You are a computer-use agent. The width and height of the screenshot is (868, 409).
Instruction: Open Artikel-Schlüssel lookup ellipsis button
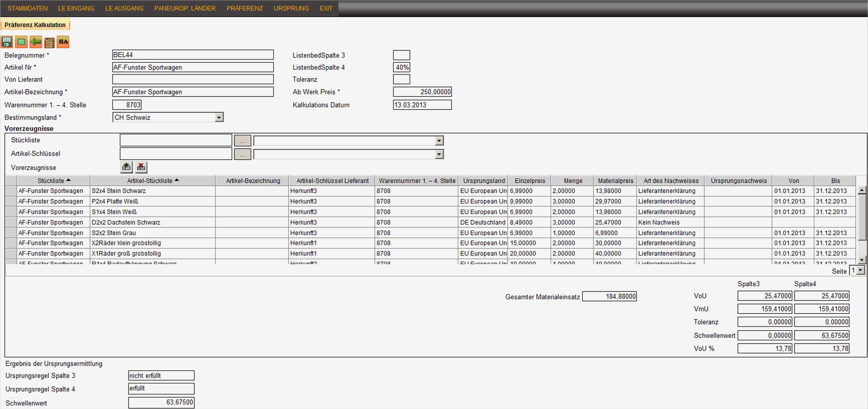242,154
